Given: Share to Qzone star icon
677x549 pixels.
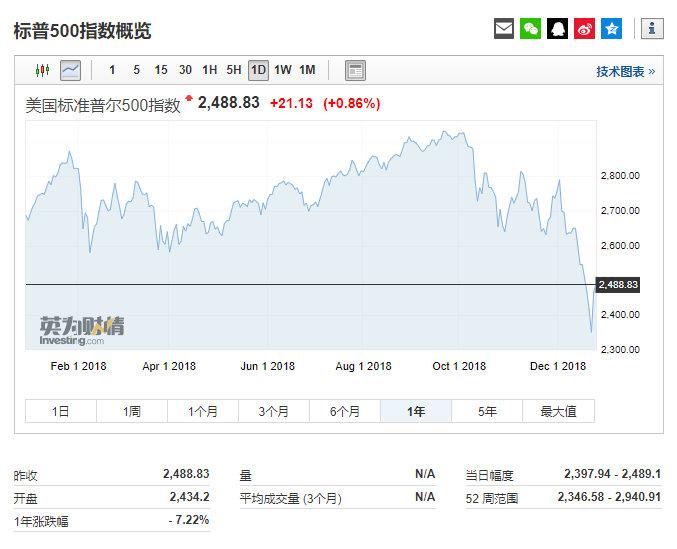Looking at the screenshot, I should coord(611,29).
